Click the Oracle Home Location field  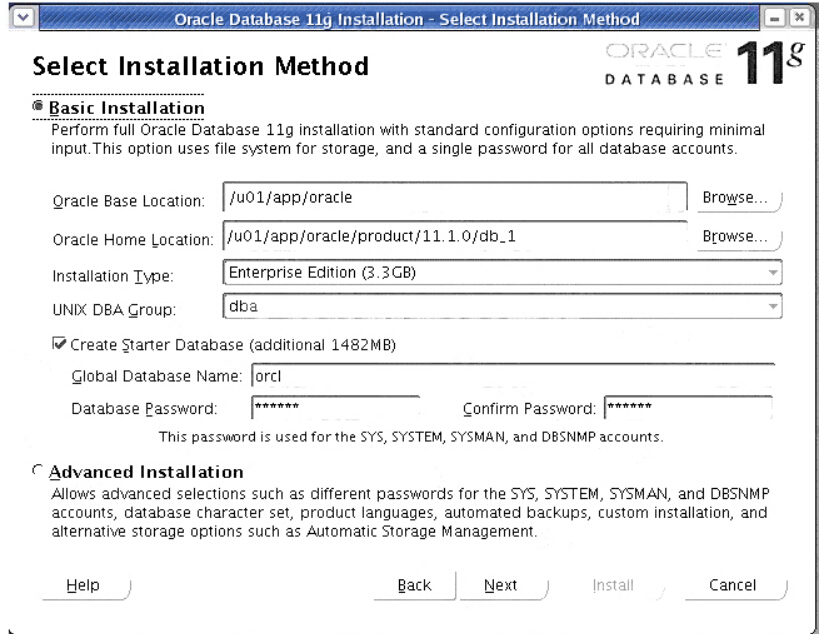pos(455,236)
